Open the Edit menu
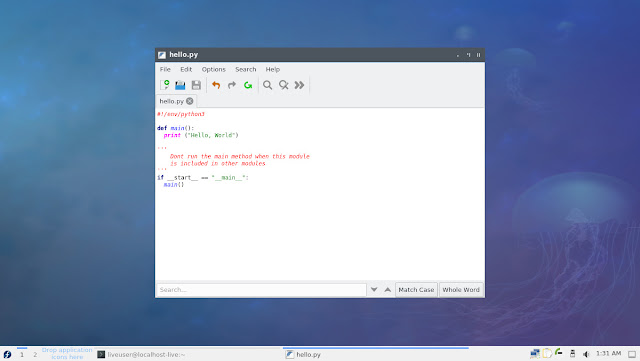640x361 pixels. pos(186,69)
